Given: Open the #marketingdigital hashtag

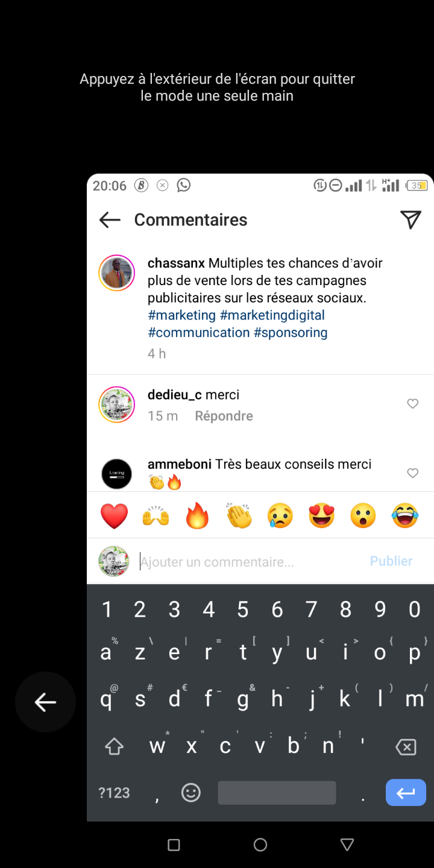Looking at the screenshot, I should pyautogui.click(x=272, y=315).
